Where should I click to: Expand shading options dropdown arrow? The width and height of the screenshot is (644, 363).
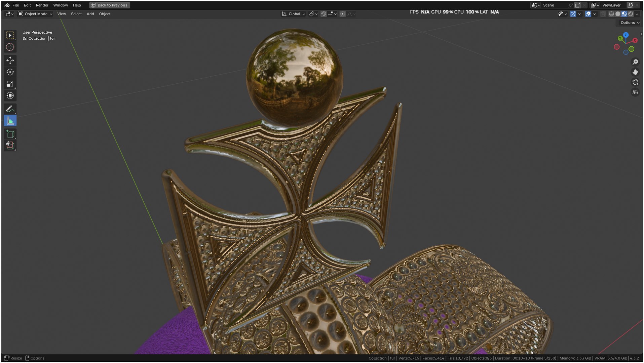637,14
